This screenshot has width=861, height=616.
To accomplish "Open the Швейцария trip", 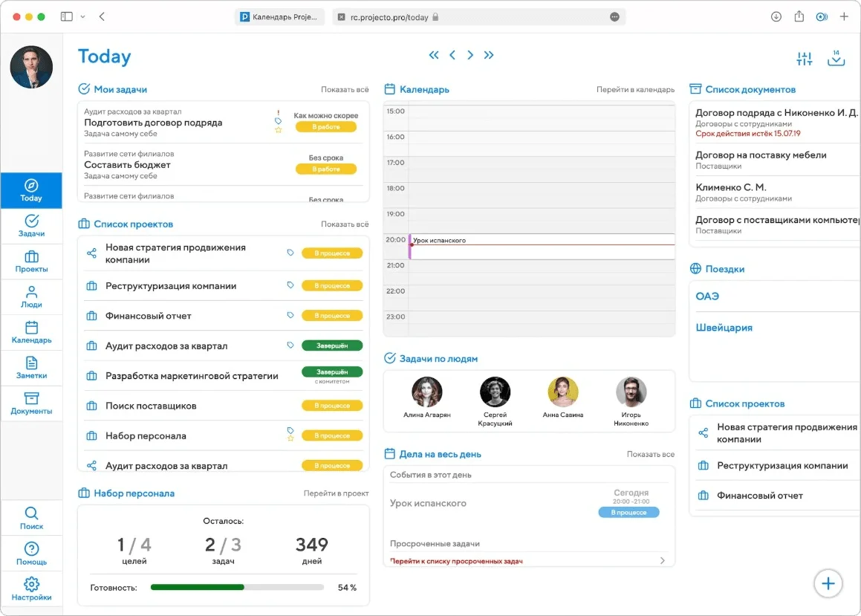I will point(724,328).
